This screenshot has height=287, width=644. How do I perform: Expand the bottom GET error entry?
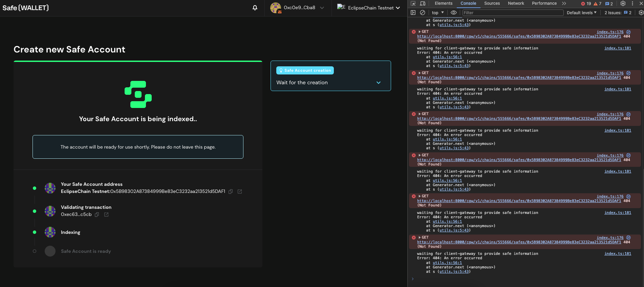pos(420,238)
